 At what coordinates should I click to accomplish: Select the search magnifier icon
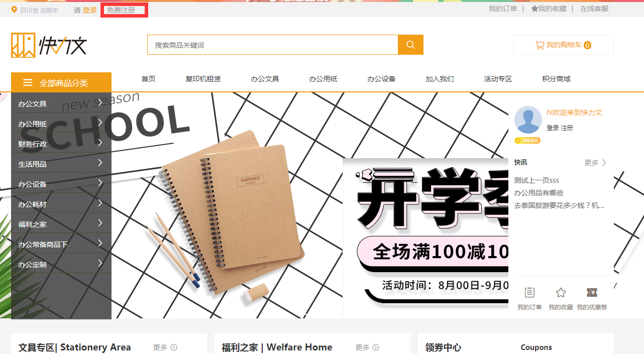(410, 44)
